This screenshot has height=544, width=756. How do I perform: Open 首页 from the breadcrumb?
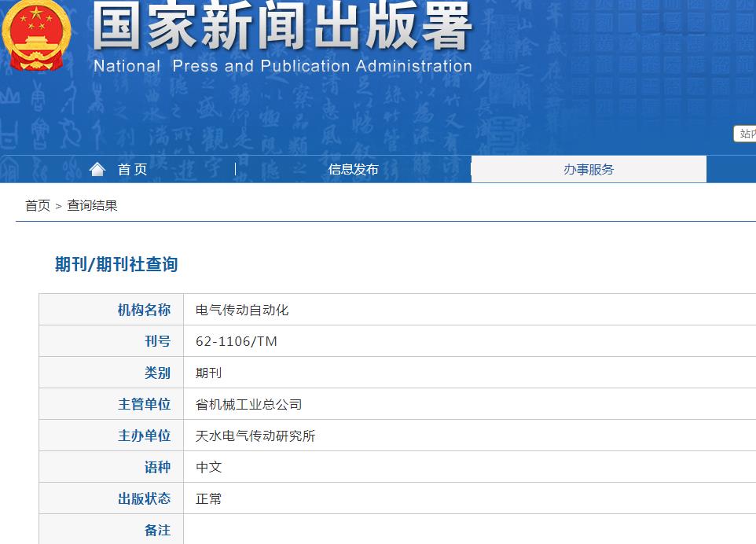click(x=36, y=205)
